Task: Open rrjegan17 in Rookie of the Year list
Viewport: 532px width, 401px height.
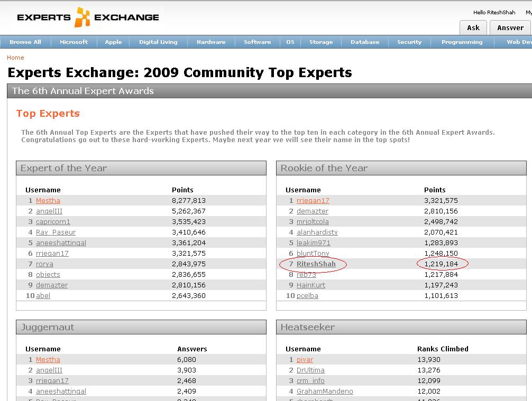Action: 313,200
